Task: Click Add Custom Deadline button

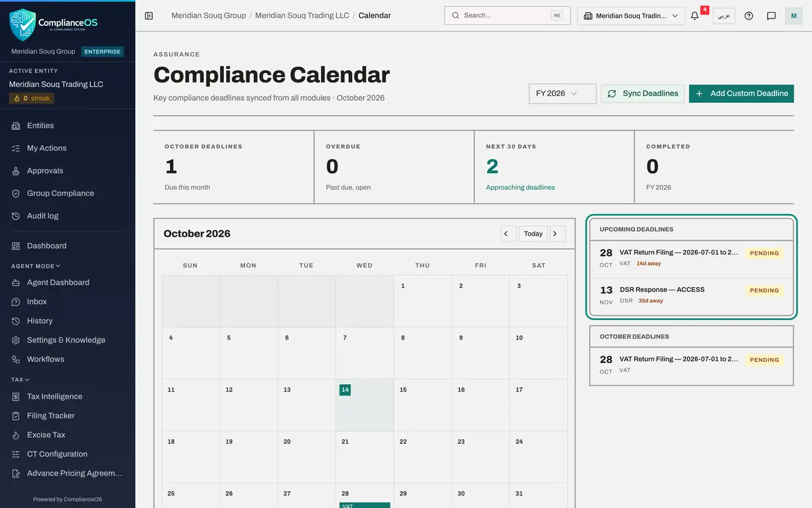Action: [x=741, y=93]
